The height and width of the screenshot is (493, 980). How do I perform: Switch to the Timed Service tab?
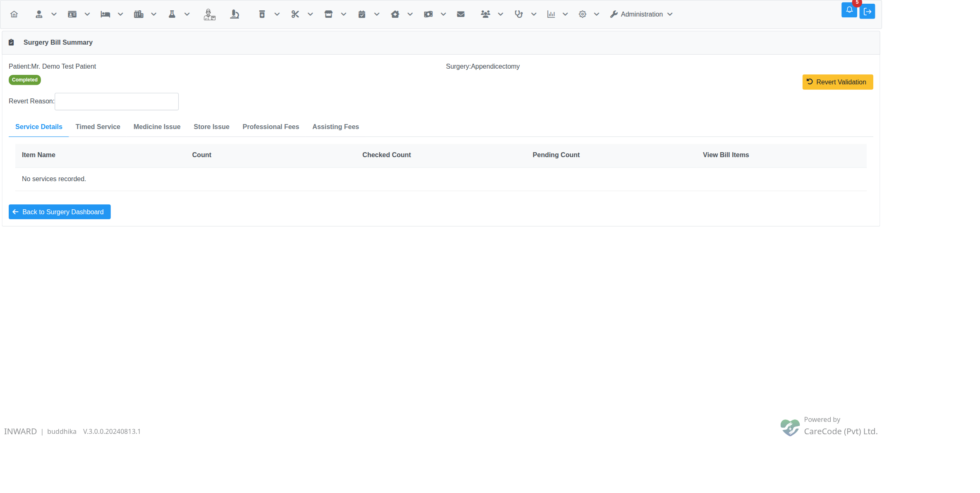pos(98,127)
